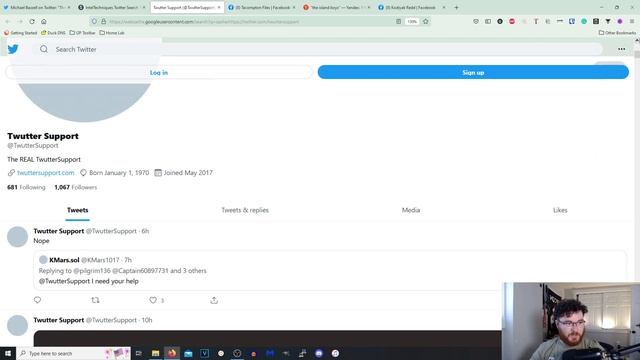The width and height of the screenshot is (640, 360).
Task: Switch to the Media tab
Action: pos(411,210)
